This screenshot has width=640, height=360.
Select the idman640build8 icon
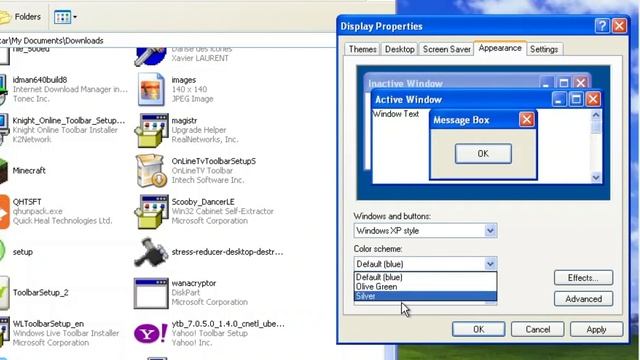(x=4, y=89)
